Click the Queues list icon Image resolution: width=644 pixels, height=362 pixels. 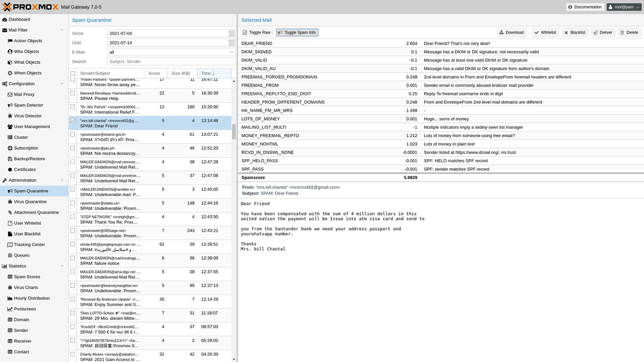pos(10,255)
